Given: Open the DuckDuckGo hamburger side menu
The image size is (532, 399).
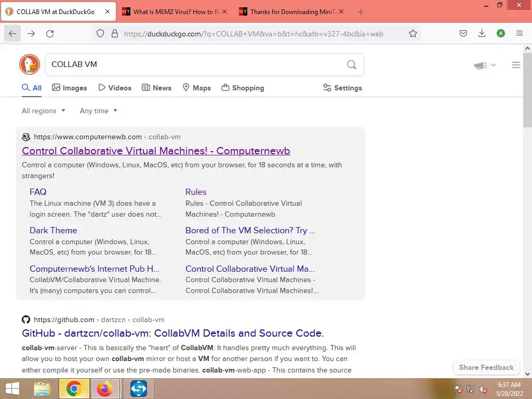Looking at the screenshot, I should tap(516, 65).
